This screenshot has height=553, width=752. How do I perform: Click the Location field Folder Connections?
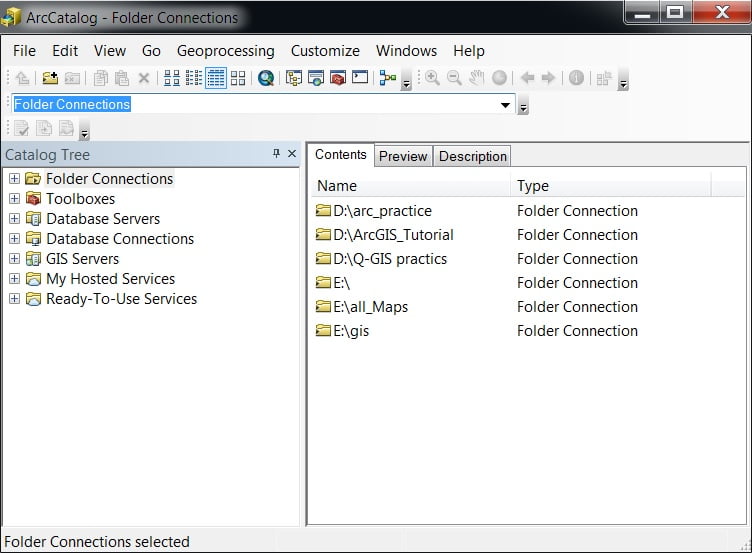point(263,104)
